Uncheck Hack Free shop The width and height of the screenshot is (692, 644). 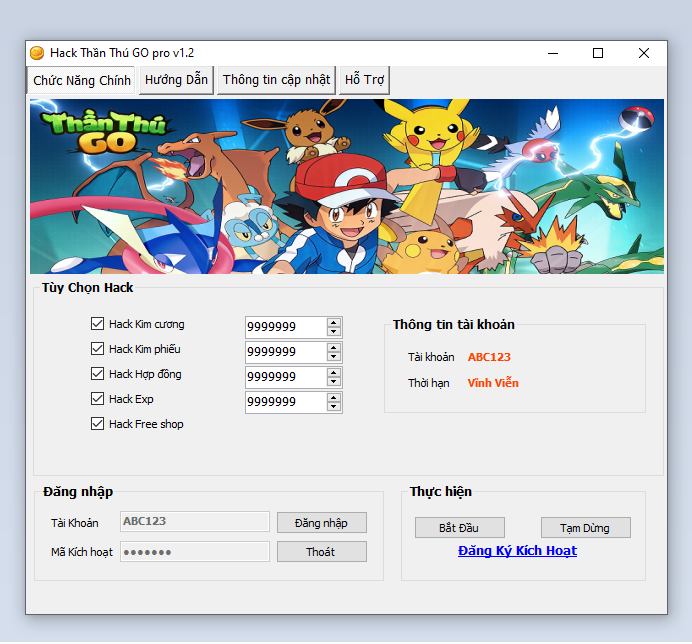98,424
